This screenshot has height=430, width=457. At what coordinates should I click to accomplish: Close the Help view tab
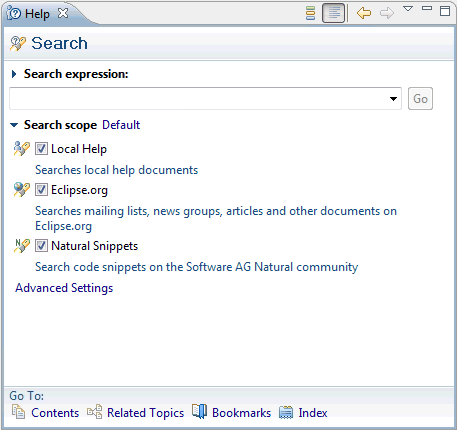click(x=63, y=13)
